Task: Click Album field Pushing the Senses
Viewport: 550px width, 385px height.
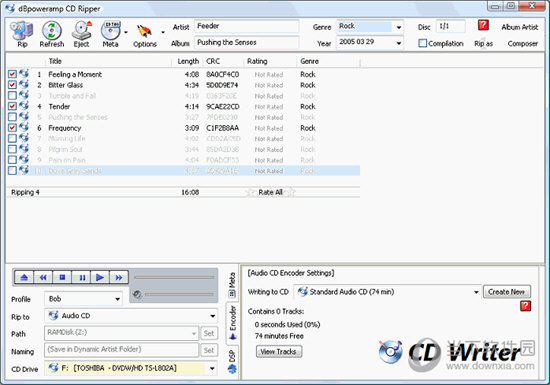Action: [x=246, y=42]
